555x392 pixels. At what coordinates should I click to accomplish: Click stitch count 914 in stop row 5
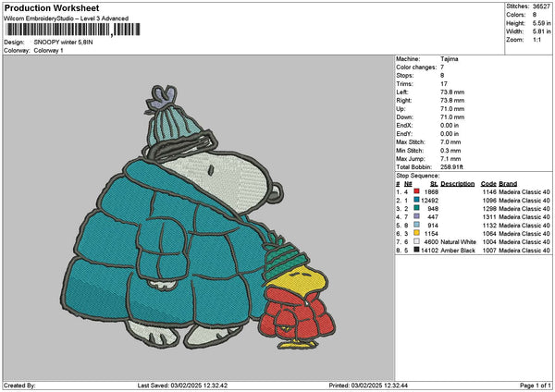pyautogui.click(x=433, y=225)
